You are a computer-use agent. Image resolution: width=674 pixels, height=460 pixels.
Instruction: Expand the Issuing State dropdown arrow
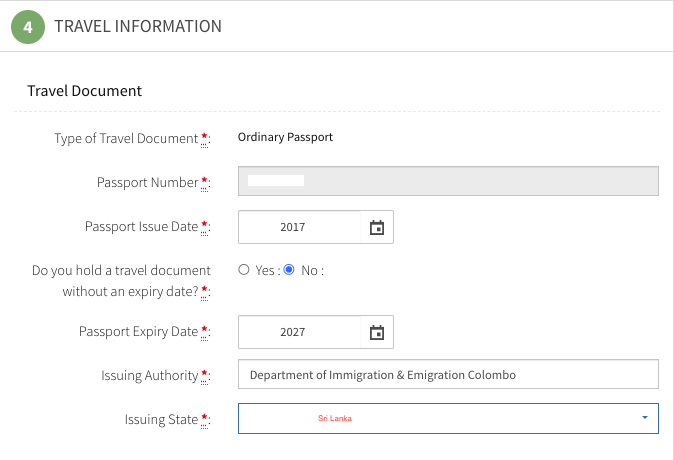645,417
